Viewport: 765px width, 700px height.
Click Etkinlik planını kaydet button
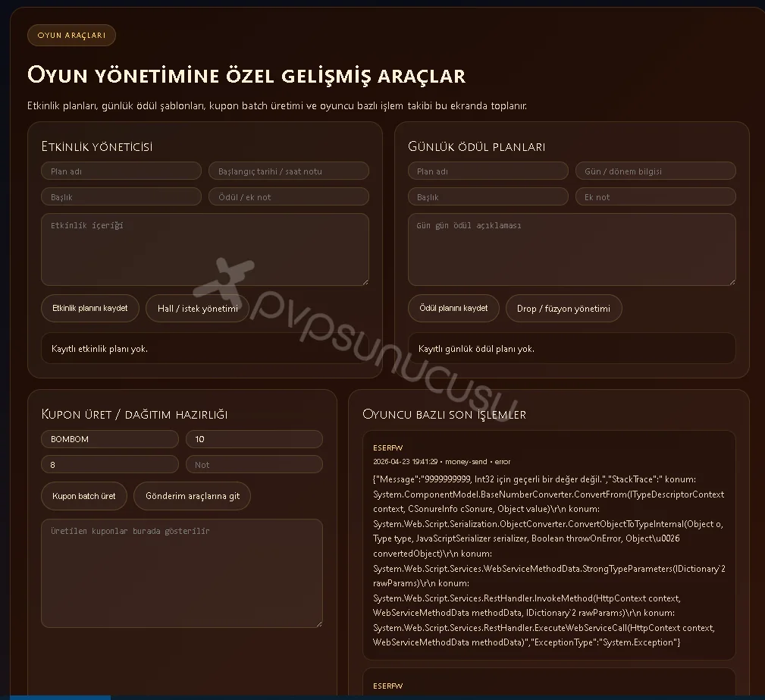point(89,308)
